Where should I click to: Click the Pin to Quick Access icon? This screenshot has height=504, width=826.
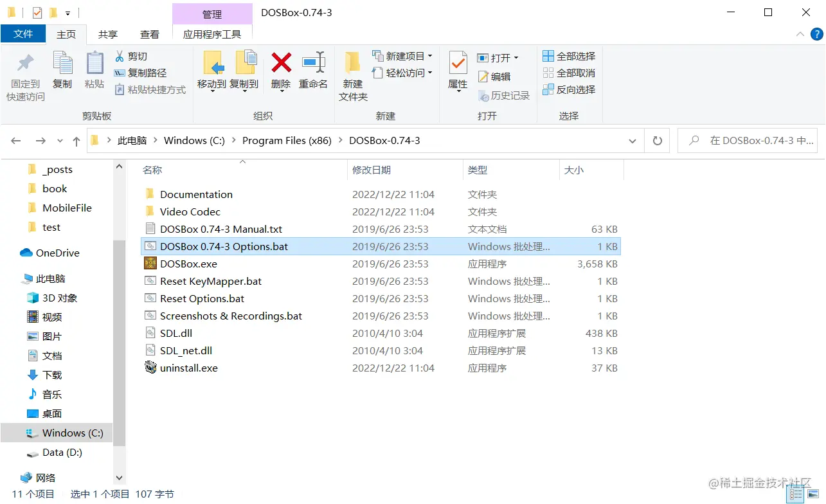(26, 63)
